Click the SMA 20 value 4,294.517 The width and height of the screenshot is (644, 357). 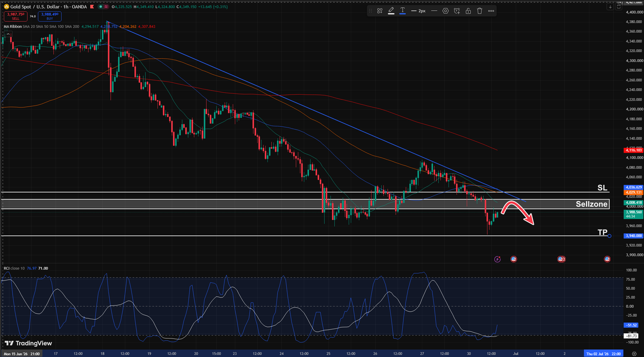[90, 26]
